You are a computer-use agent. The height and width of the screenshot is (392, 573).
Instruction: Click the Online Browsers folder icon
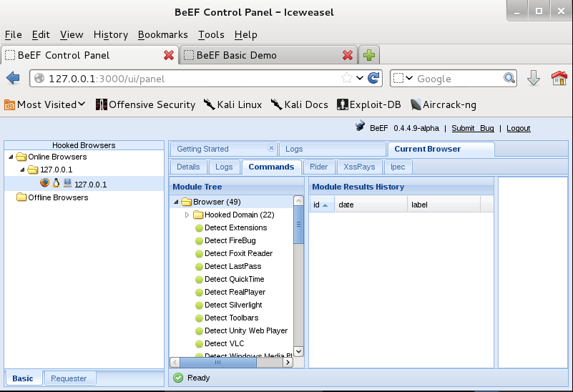point(21,157)
